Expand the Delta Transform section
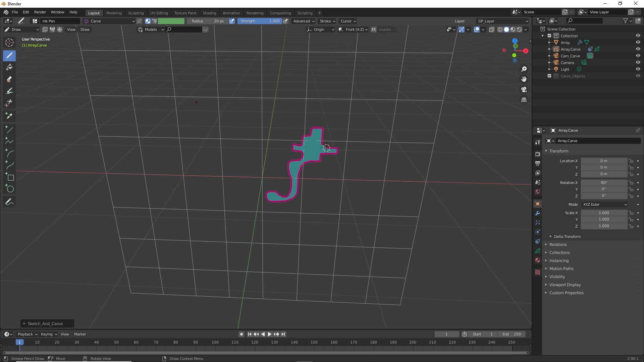Viewport: 644px width, 362px height. click(x=567, y=237)
